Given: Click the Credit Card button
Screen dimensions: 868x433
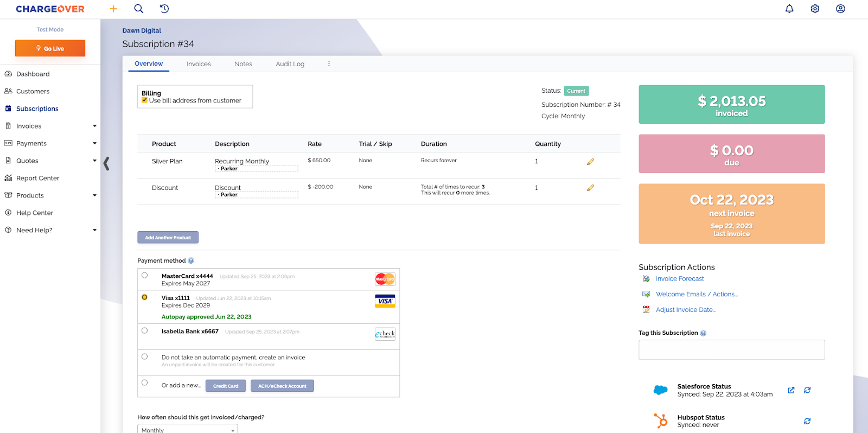Looking at the screenshot, I should [x=226, y=386].
